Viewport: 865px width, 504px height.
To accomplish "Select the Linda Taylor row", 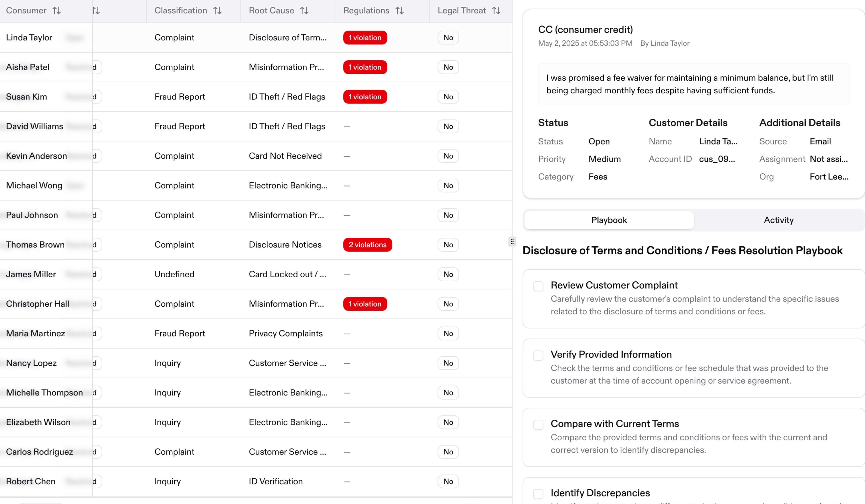I will point(256,38).
